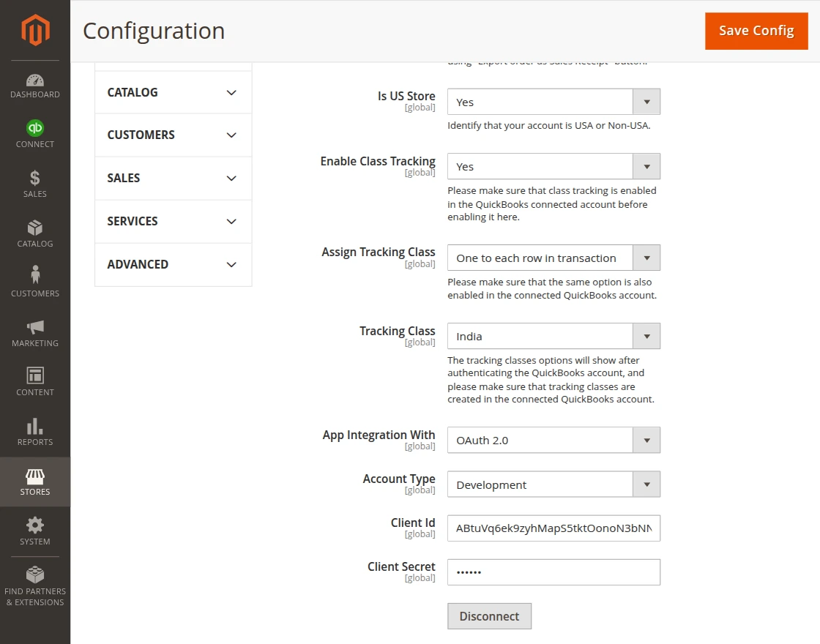Open the Dashboard from the sidebar
This screenshot has width=820, height=644.
click(34, 83)
